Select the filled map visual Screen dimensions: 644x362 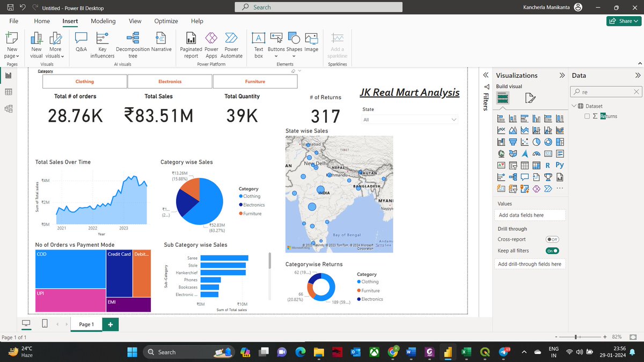513,153
